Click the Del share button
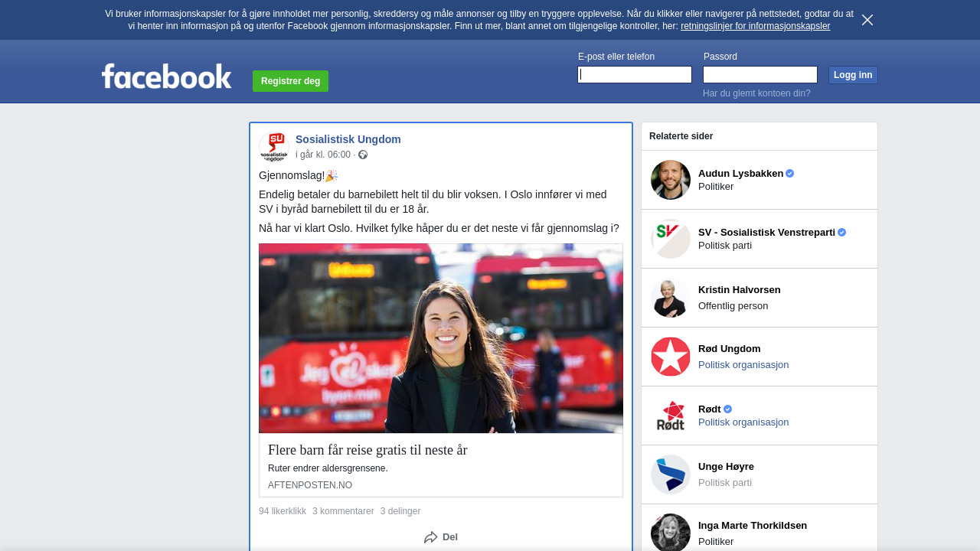This screenshot has height=551, width=980. 441,537
